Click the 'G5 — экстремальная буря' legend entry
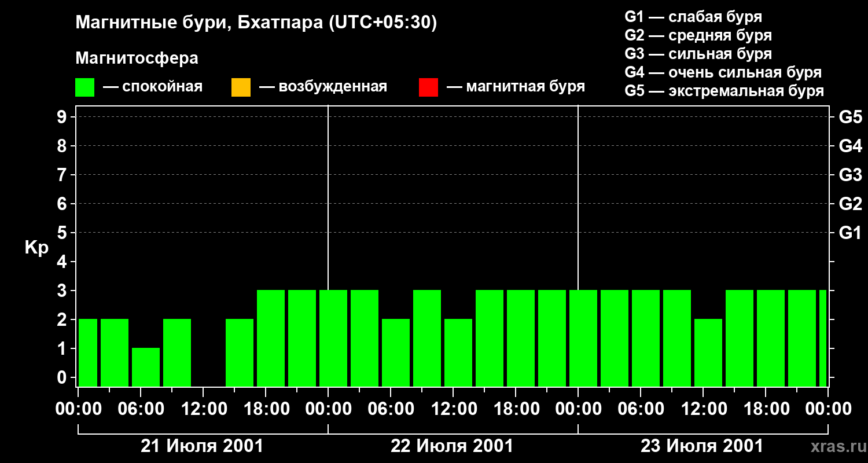Viewport: 868px width, 463px height. click(x=724, y=91)
